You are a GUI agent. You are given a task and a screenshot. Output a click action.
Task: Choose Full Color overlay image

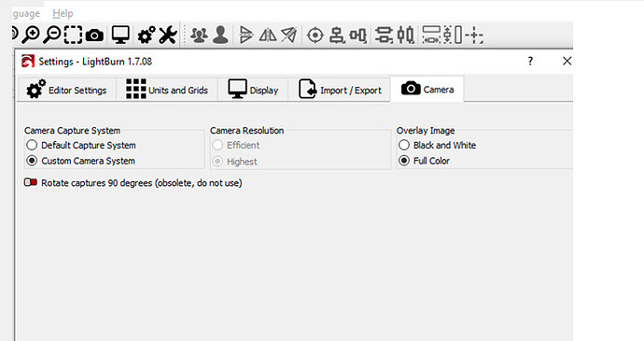(404, 161)
